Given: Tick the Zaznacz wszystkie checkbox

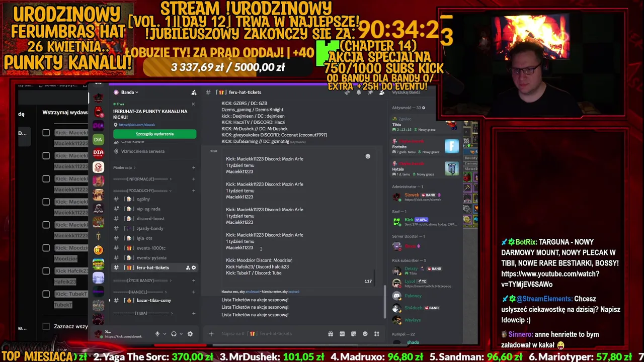Looking at the screenshot, I should (x=46, y=326).
